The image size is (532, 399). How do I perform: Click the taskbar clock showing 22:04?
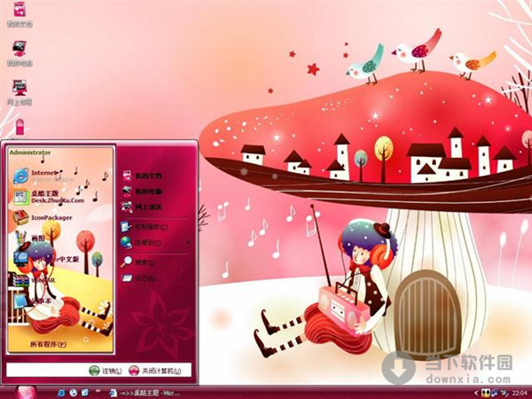520,393
